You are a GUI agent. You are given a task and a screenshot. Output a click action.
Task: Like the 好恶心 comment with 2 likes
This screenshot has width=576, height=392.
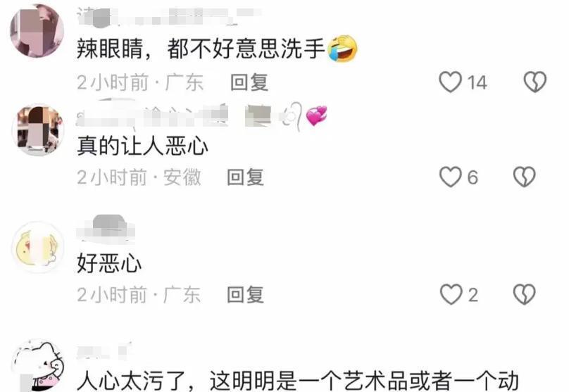point(451,294)
